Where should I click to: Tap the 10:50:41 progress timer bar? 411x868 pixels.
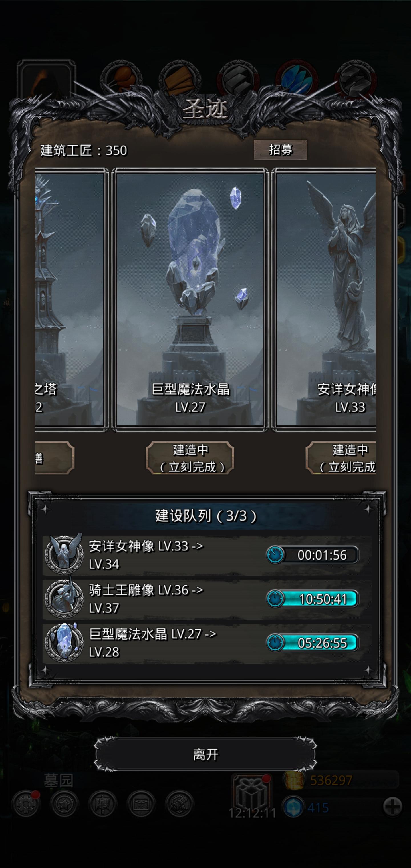(312, 599)
